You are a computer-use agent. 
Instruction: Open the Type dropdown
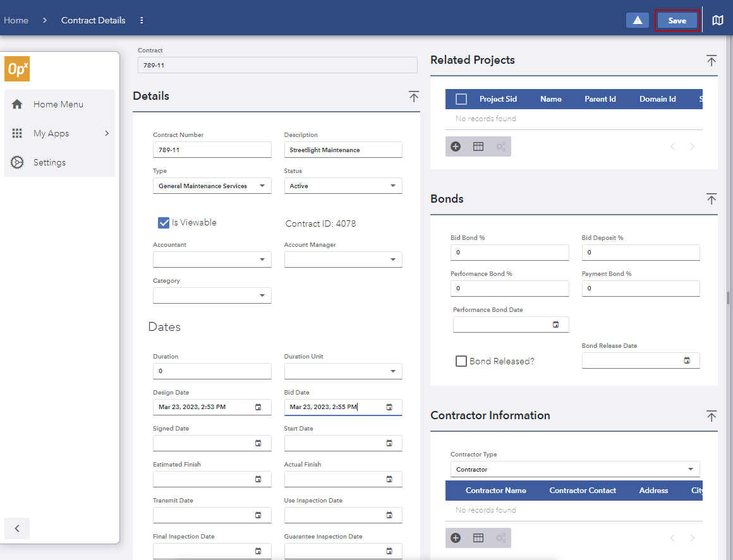coord(212,186)
